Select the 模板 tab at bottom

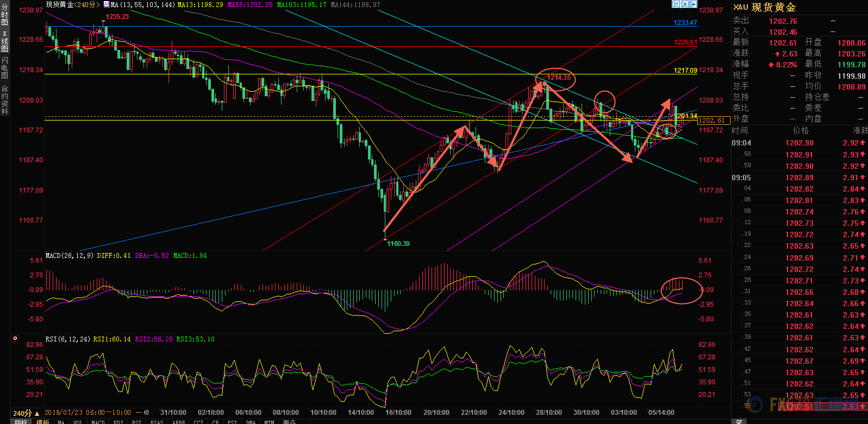coord(42,422)
